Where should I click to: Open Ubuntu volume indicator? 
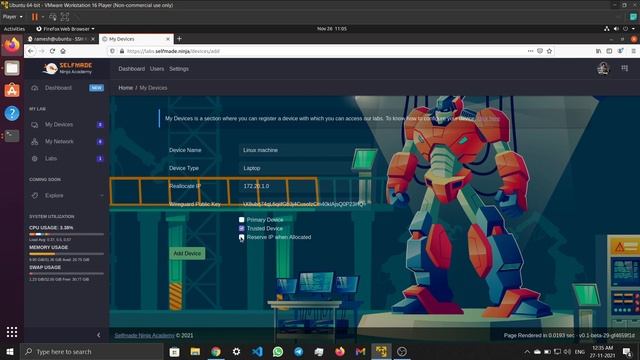(616, 29)
